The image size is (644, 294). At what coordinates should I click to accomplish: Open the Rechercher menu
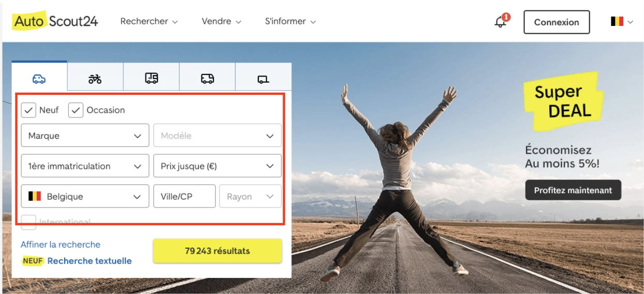[149, 22]
